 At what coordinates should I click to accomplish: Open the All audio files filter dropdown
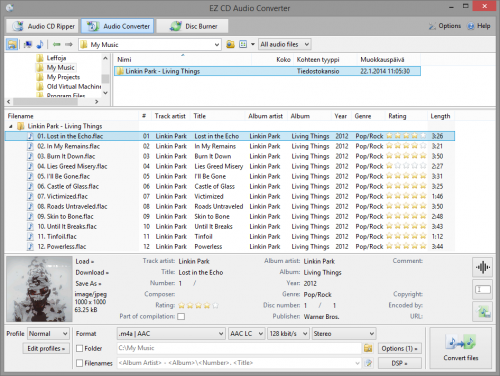point(285,44)
